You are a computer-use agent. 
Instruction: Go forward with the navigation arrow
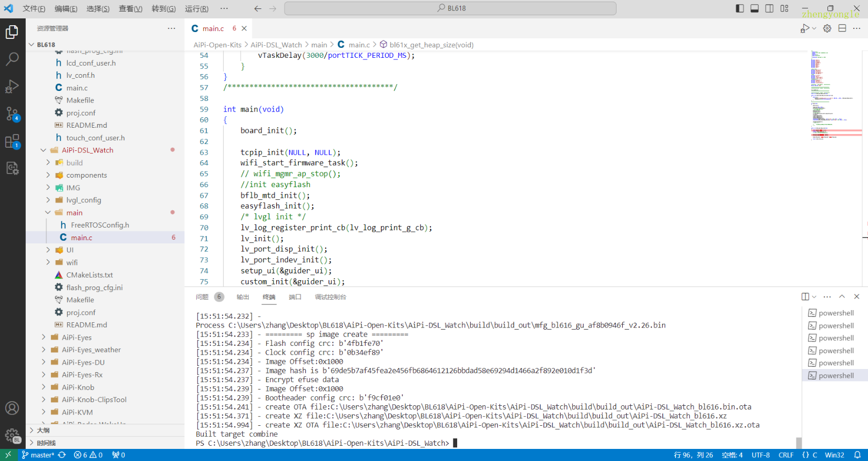pos(272,8)
